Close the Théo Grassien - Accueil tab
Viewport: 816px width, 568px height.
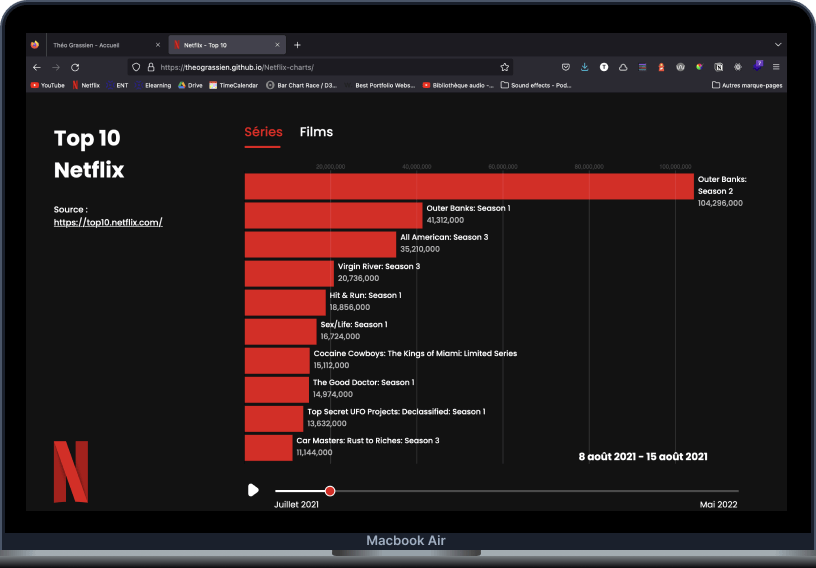pyautogui.click(x=158, y=45)
